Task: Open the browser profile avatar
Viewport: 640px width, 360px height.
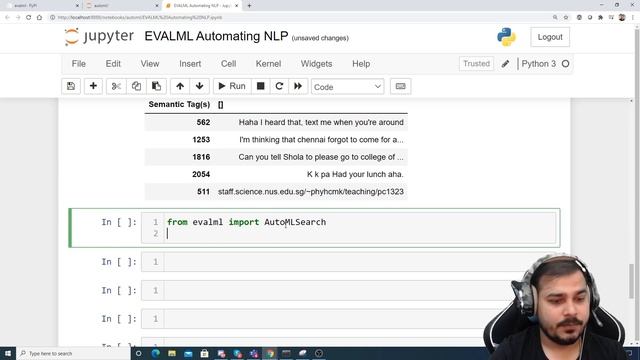Action: [622, 18]
